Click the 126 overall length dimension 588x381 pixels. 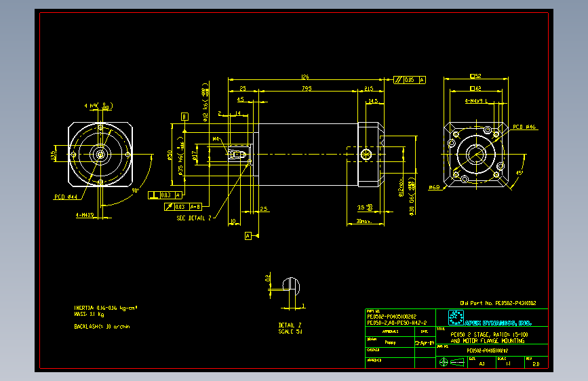(305, 77)
